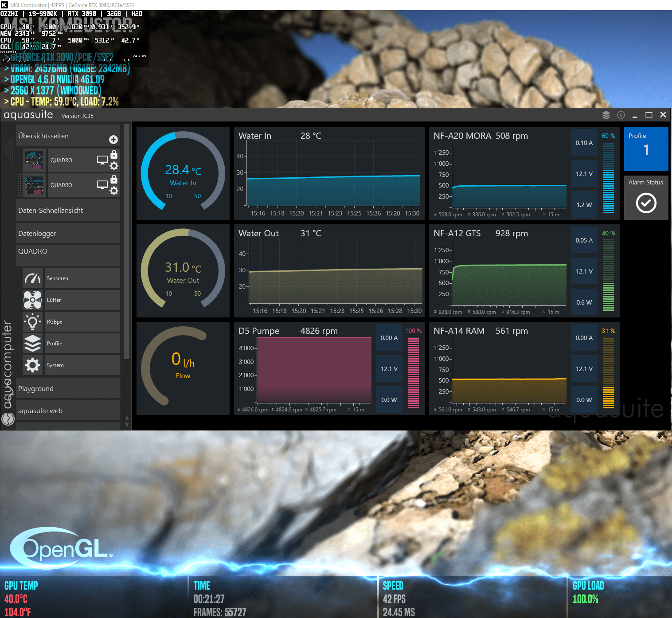The image size is (672, 618).
Task: Open first QUADRO overview page thumbnail
Action: [x=35, y=160]
